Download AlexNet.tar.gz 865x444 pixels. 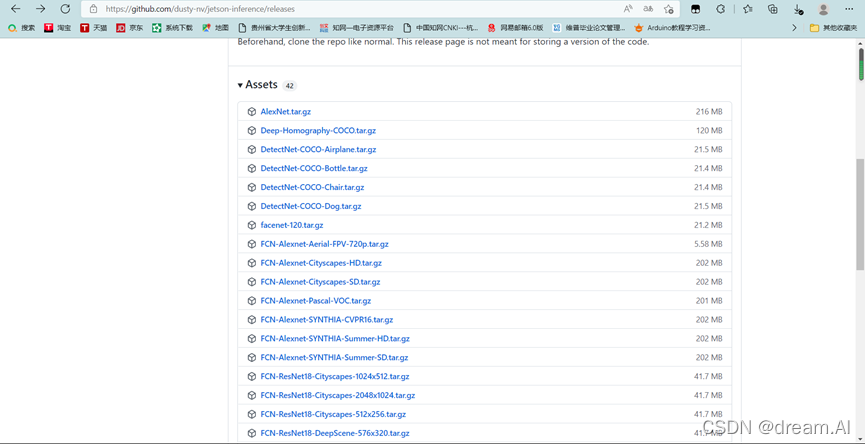(x=286, y=111)
